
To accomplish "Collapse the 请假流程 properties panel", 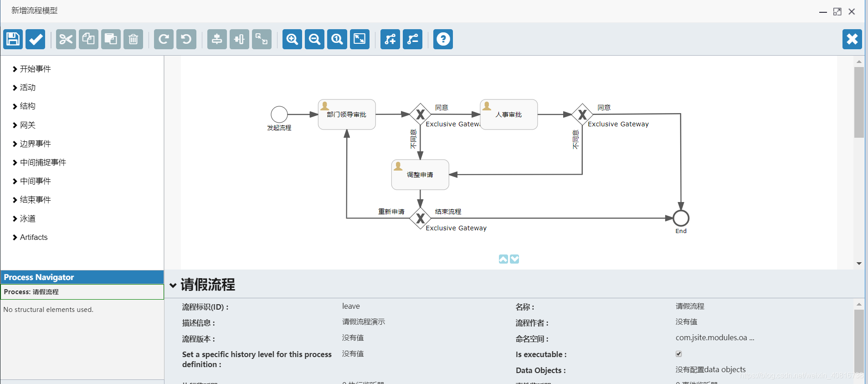I will pyautogui.click(x=173, y=285).
